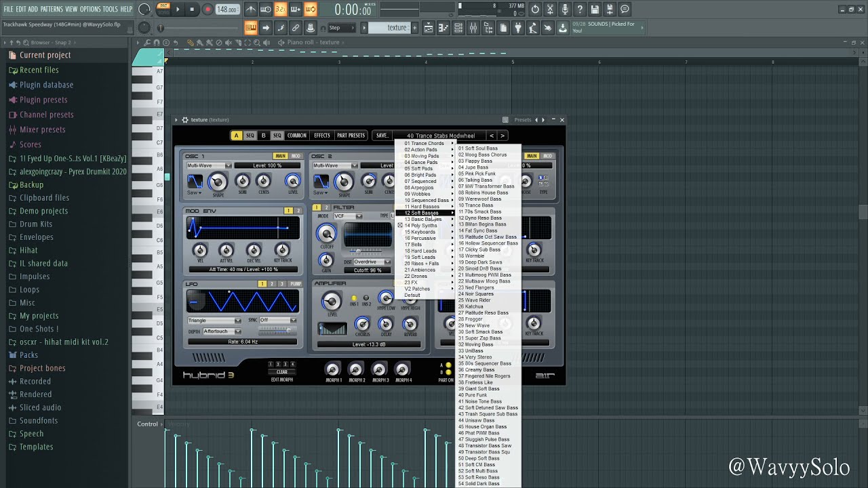
Task: Toggle the amplifier INS 1 indicator
Action: [354, 298]
